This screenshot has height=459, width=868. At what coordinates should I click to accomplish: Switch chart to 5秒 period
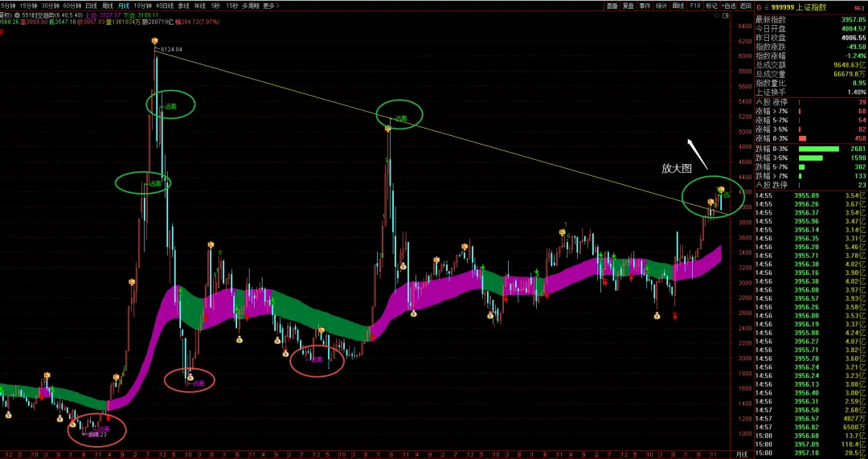click(216, 6)
